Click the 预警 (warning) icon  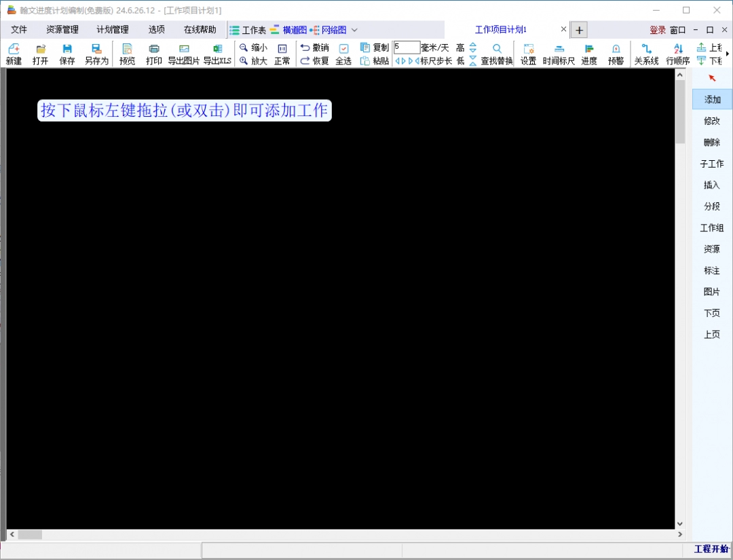point(615,53)
